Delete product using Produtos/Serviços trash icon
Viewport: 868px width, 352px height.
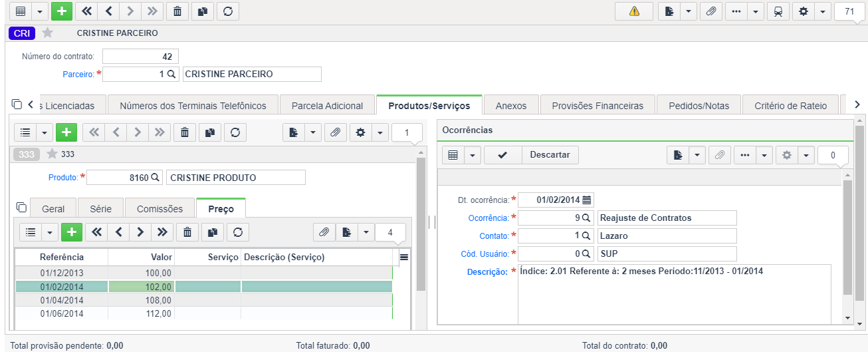pyautogui.click(x=184, y=132)
